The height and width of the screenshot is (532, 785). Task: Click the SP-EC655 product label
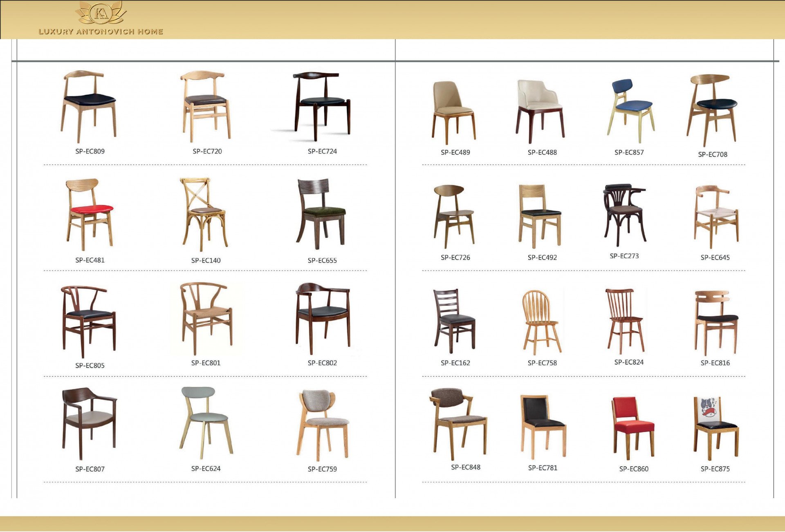coord(322,261)
